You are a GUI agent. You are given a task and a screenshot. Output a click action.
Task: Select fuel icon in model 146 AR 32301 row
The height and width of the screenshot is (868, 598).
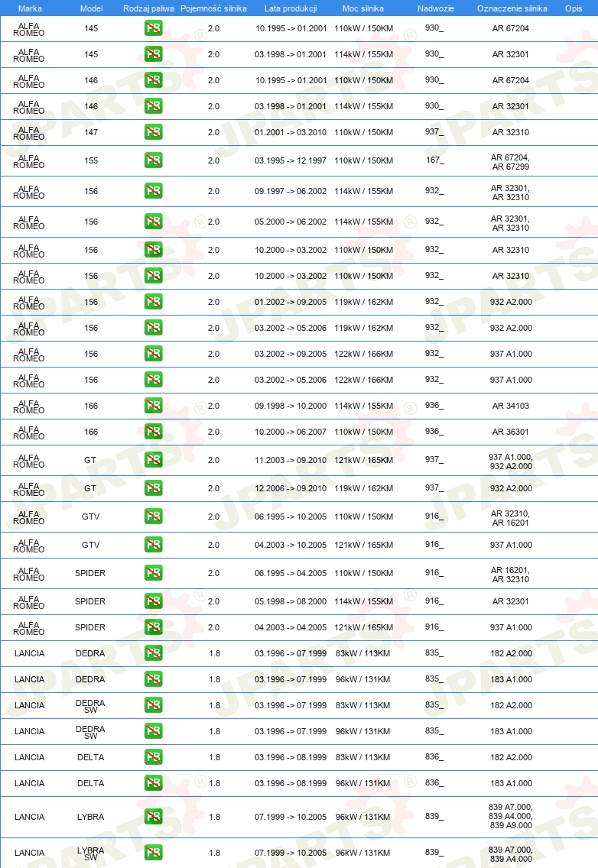point(154,106)
